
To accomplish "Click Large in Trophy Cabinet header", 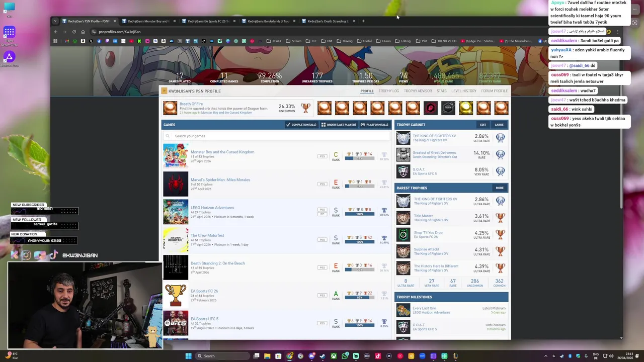I will (499, 125).
